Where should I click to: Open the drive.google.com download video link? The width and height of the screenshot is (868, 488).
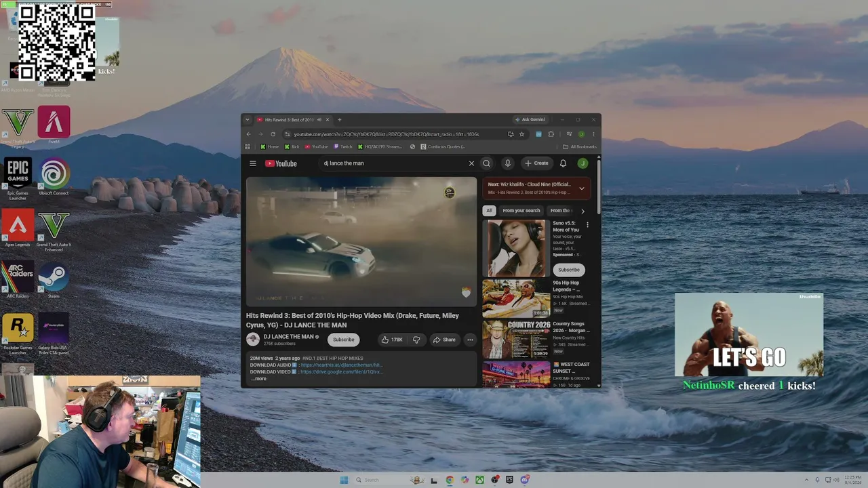(341, 371)
